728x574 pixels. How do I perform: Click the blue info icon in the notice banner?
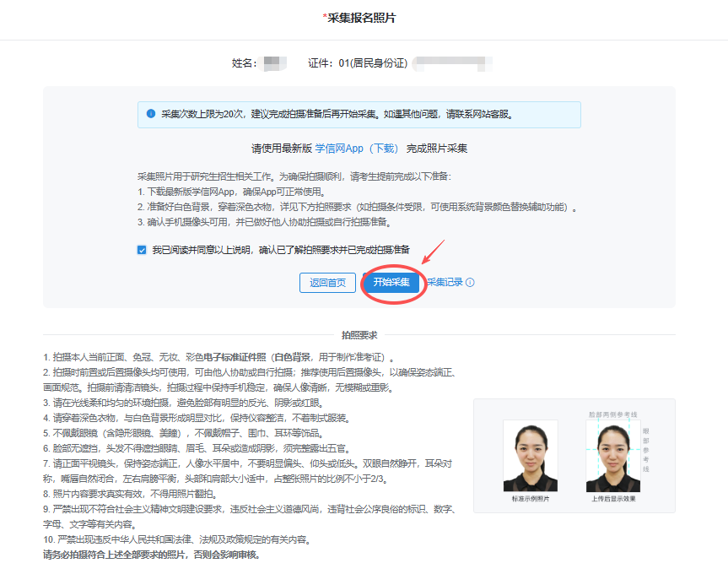coord(151,114)
